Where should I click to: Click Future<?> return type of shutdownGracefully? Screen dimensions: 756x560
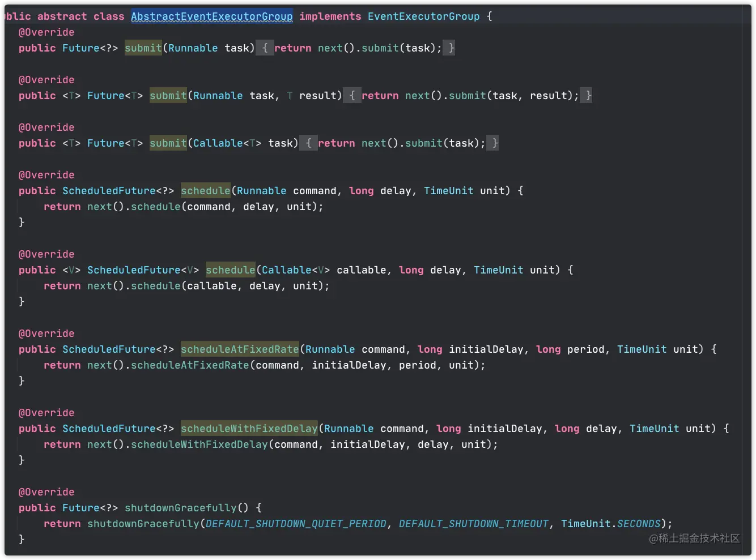tap(90, 508)
